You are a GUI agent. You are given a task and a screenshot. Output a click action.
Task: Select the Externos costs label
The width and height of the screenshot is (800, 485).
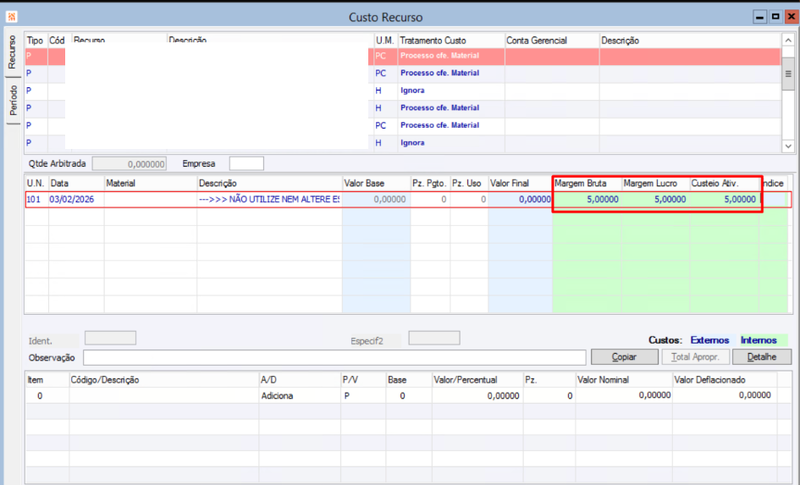point(709,340)
